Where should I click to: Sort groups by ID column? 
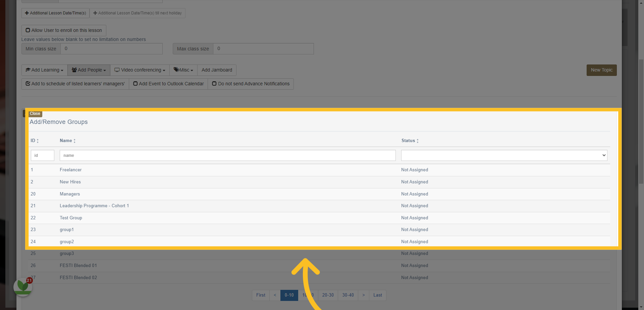[35, 141]
